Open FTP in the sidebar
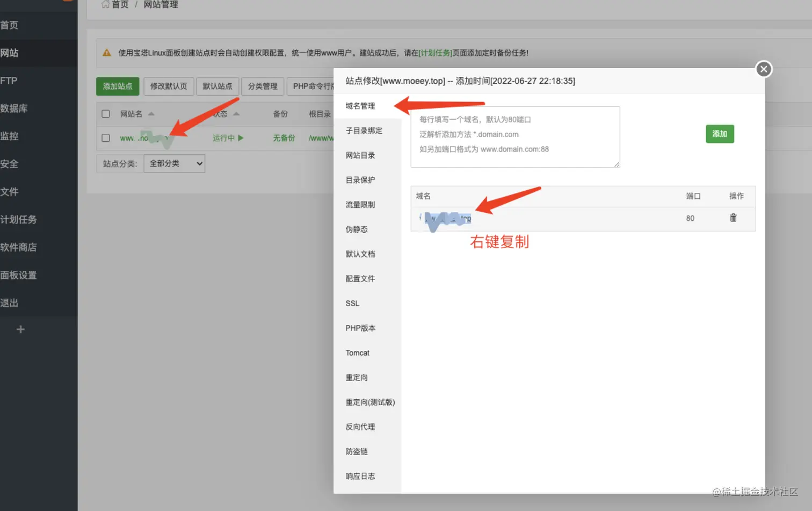 (39, 81)
